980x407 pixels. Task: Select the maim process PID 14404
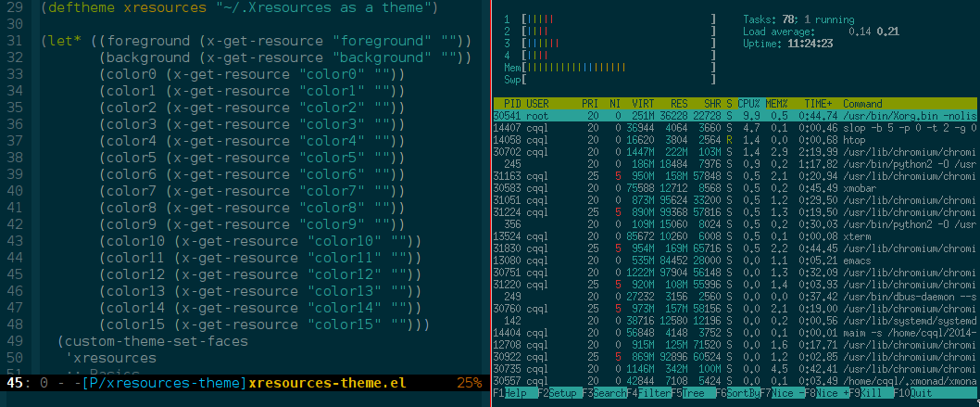pyautogui.click(x=735, y=333)
